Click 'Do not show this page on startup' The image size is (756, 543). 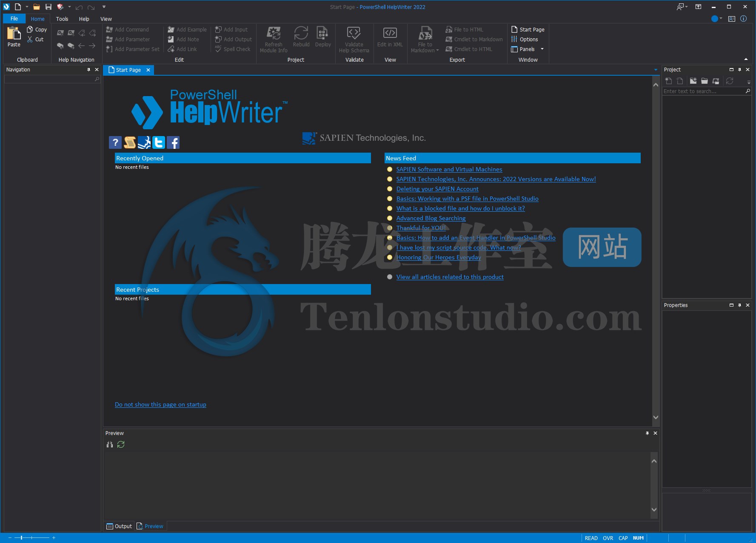(x=160, y=404)
